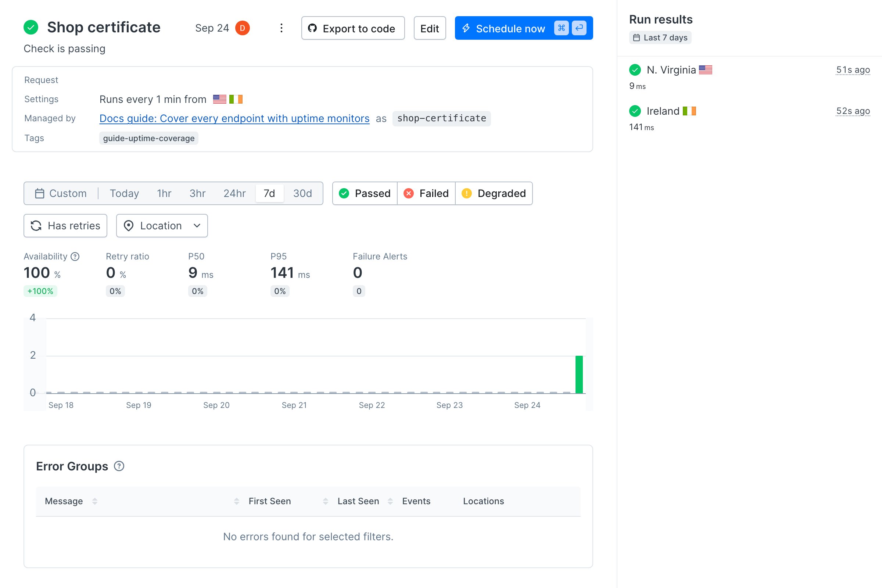Toggle the Has retries filter
Image resolution: width=882 pixels, height=588 pixels.
65,226
